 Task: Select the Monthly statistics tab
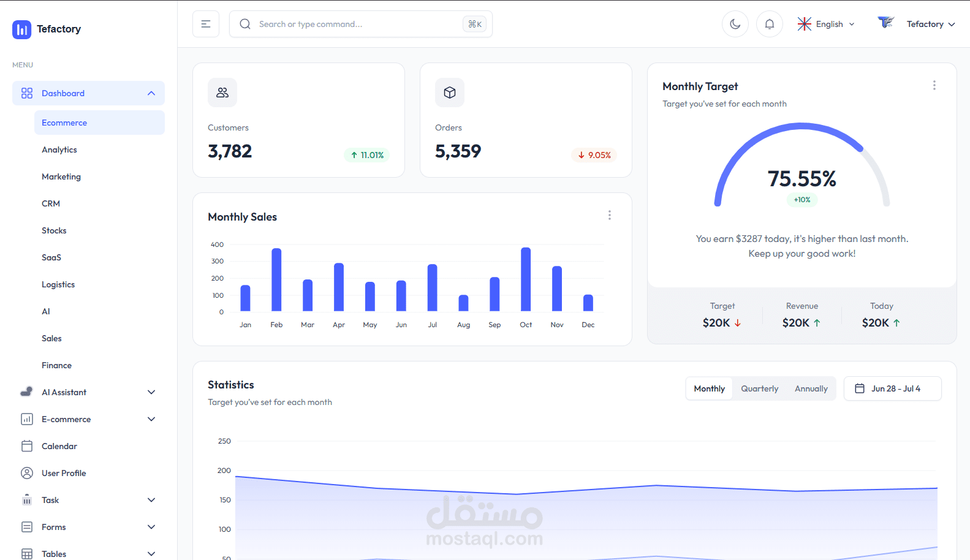tap(709, 388)
